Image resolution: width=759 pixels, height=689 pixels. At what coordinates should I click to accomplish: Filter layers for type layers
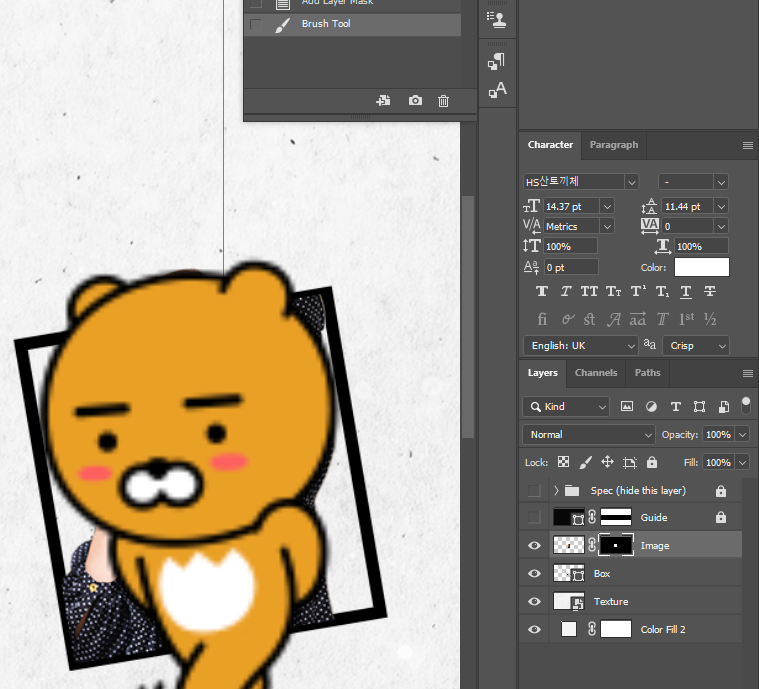[x=676, y=407]
